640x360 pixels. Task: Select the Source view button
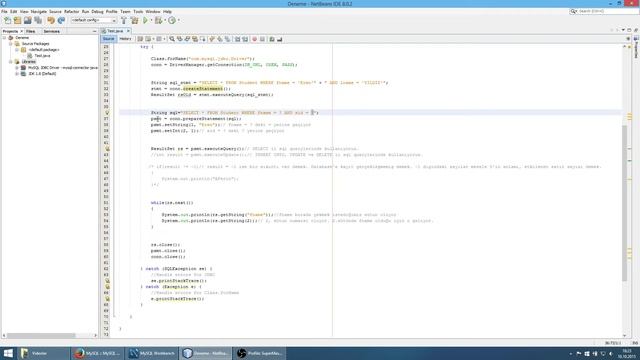[109, 39]
